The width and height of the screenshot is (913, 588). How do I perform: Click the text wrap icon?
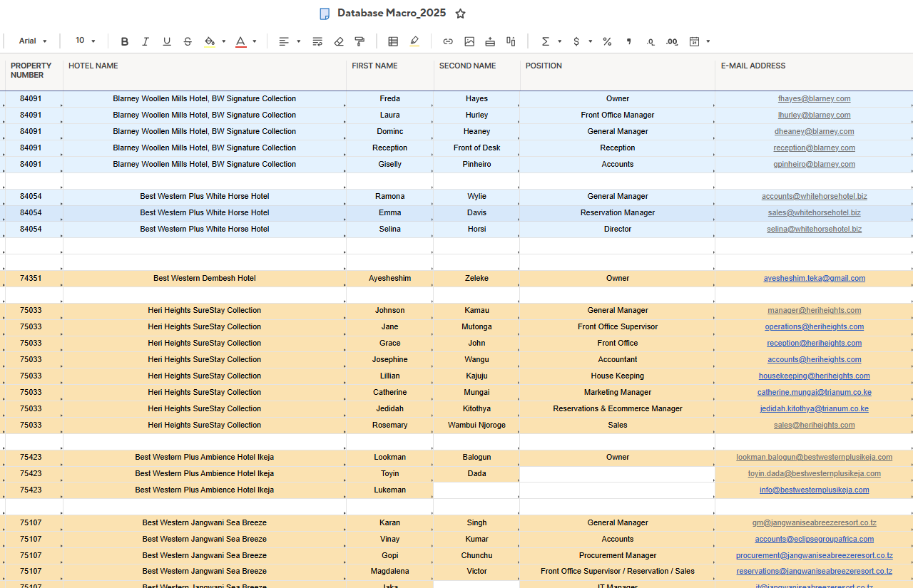[x=317, y=41]
